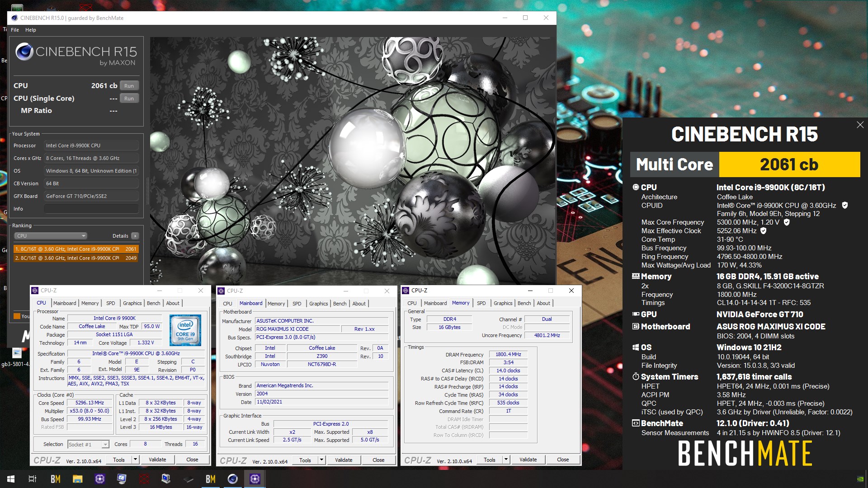
Task: Click the desktop shortcut icon above gb3-5801
Action: [x=17, y=353]
